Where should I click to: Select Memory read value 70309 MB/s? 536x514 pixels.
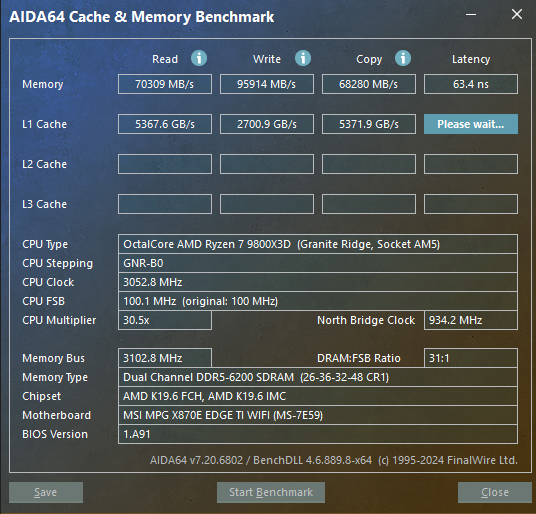(x=165, y=84)
